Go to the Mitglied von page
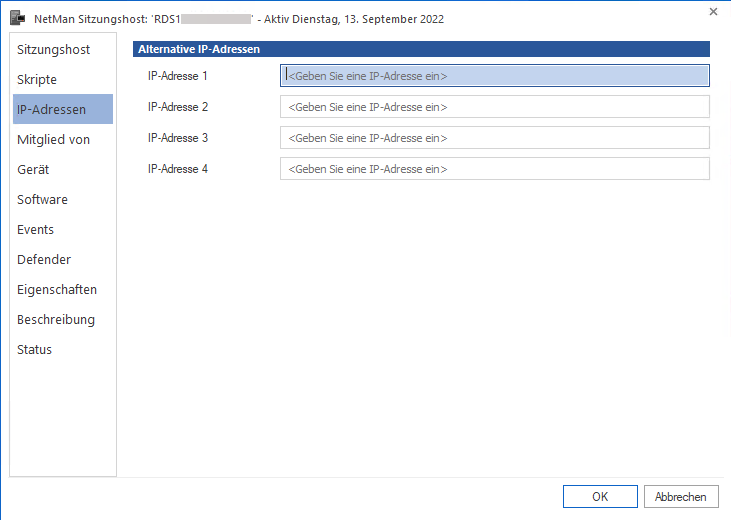 click(x=53, y=139)
